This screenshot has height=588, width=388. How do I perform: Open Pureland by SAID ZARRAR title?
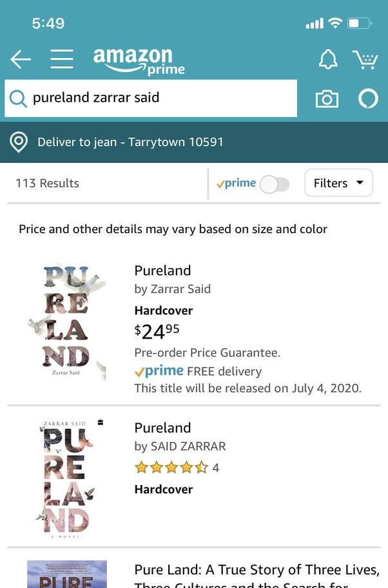point(162,428)
